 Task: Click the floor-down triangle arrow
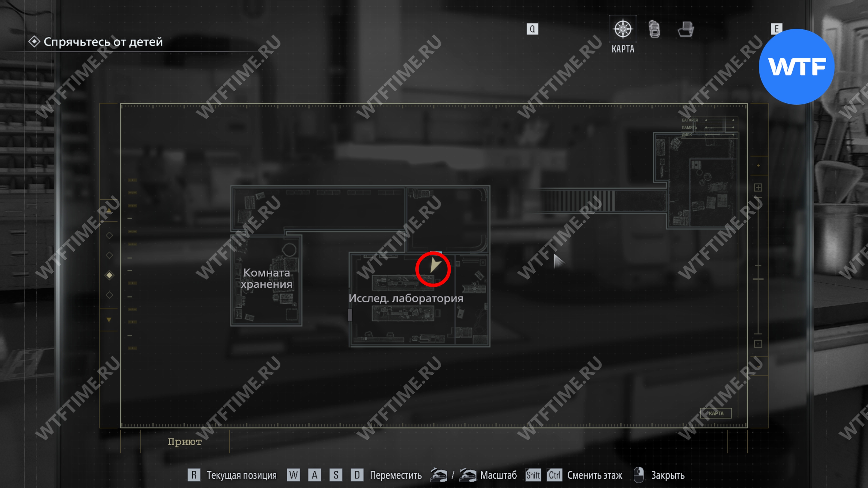(109, 320)
